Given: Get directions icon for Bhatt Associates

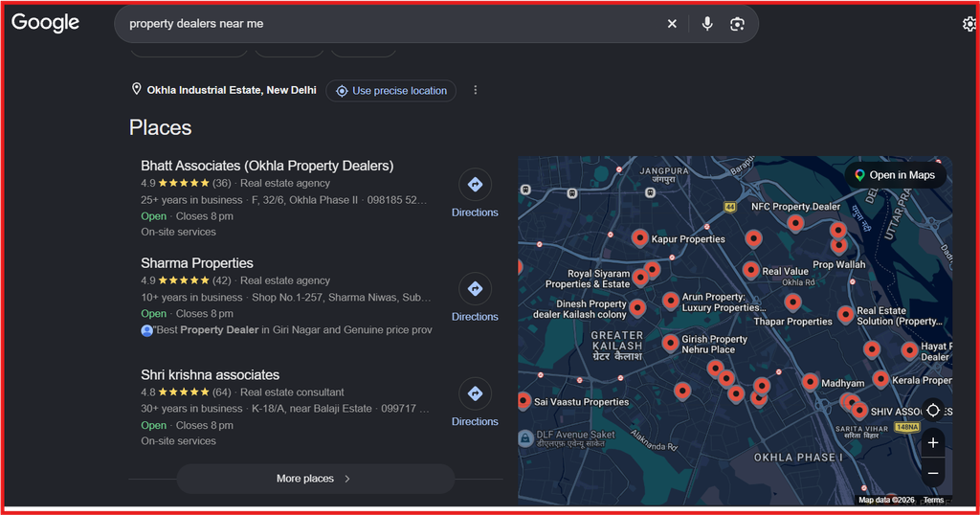Looking at the screenshot, I should pos(475,185).
